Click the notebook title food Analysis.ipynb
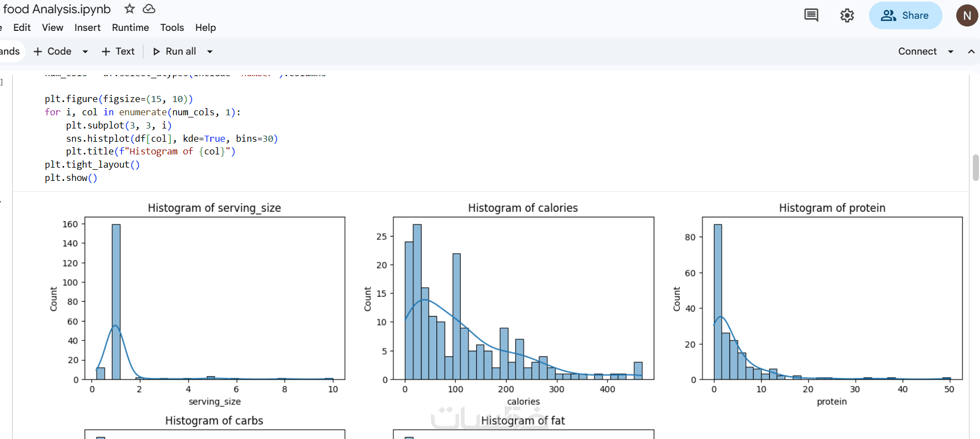The width and height of the screenshot is (980, 439). click(57, 9)
